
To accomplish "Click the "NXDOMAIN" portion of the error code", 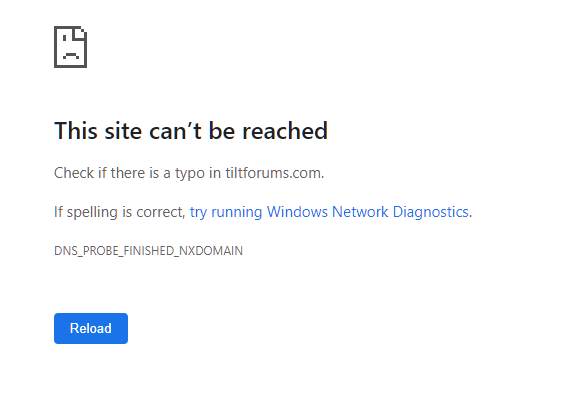I will (211, 251).
